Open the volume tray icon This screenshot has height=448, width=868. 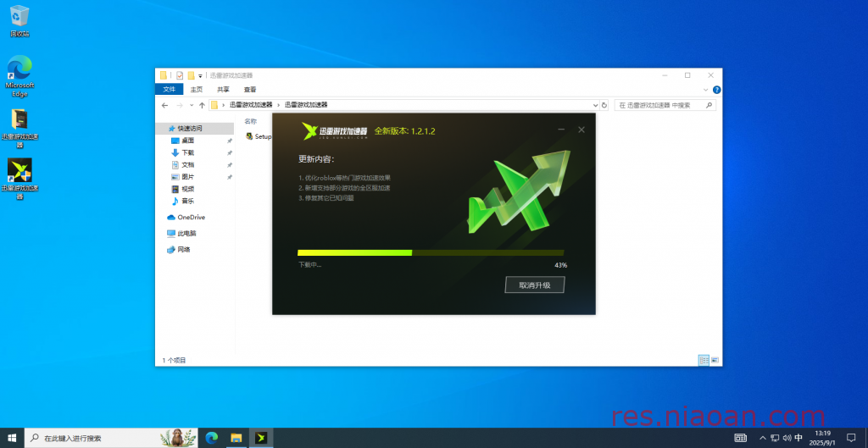tap(787, 438)
